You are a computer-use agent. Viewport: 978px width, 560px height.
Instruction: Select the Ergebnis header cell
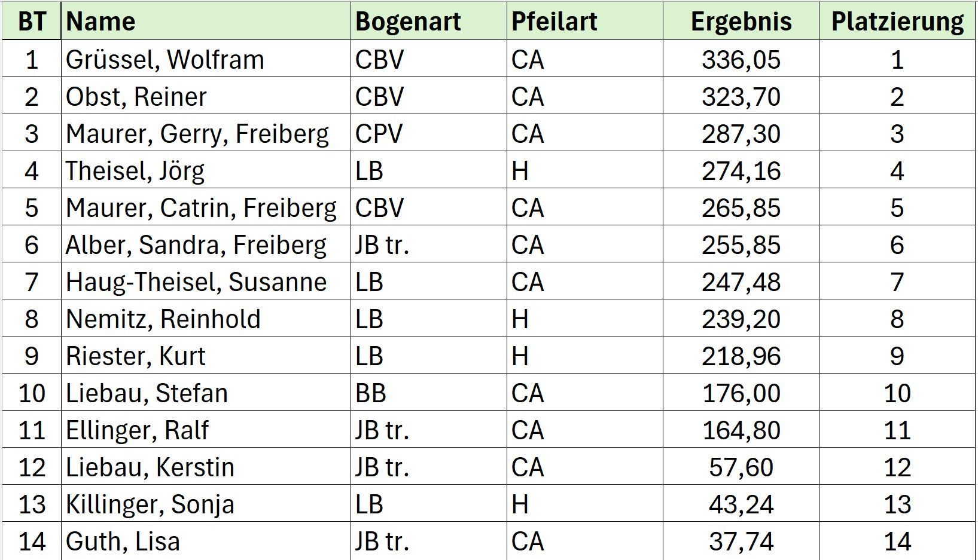coord(741,22)
